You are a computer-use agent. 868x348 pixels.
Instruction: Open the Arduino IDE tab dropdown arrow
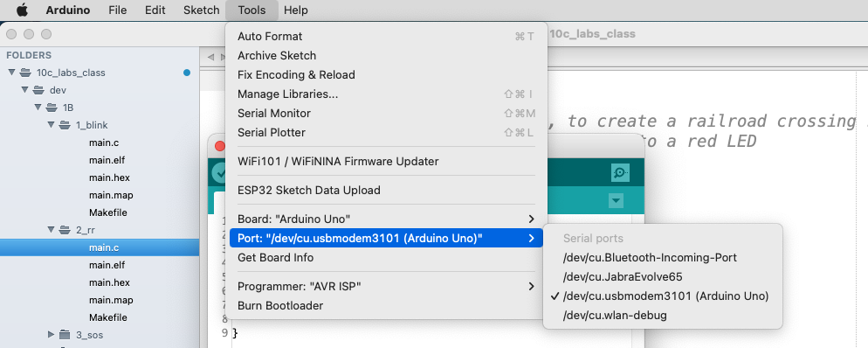[x=616, y=200]
